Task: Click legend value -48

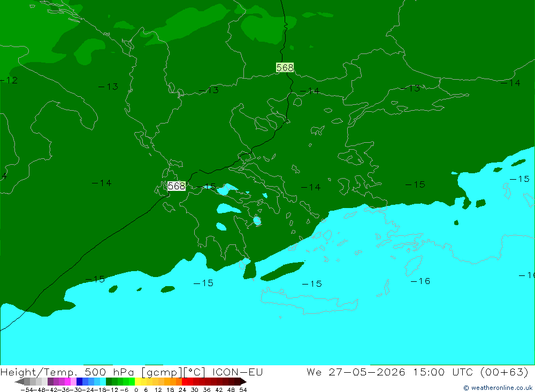Action: (40, 390)
